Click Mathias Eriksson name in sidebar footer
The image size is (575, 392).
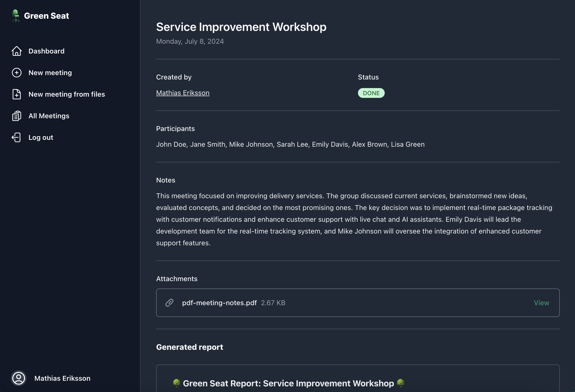62,378
